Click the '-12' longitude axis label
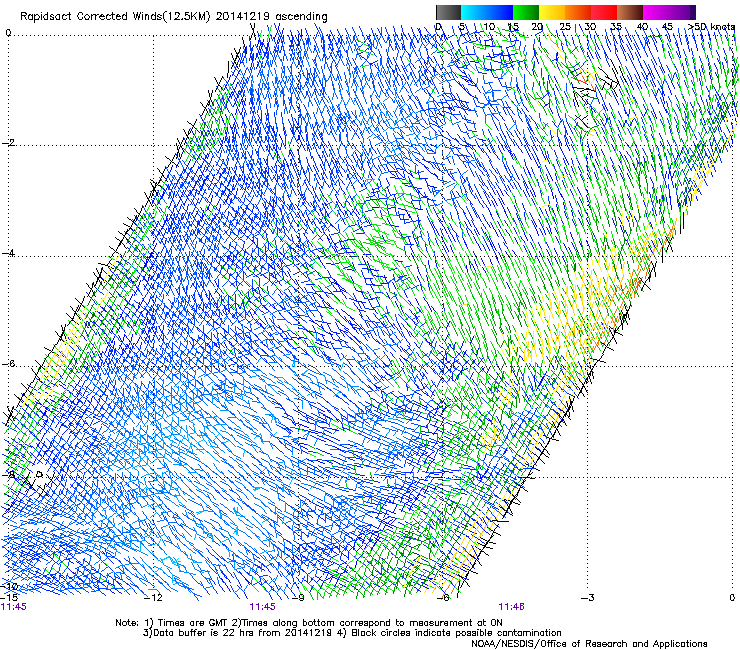 pyautogui.click(x=153, y=598)
